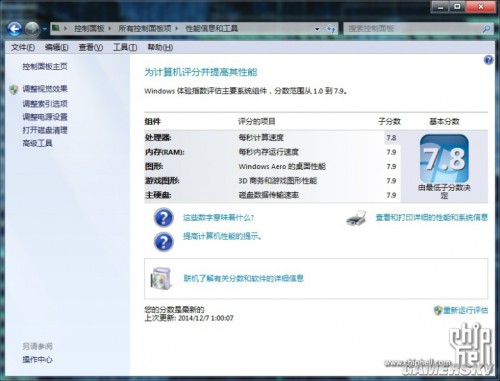Open 打开磁盘清理 link
The image size is (500, 381).
(45, 130)
